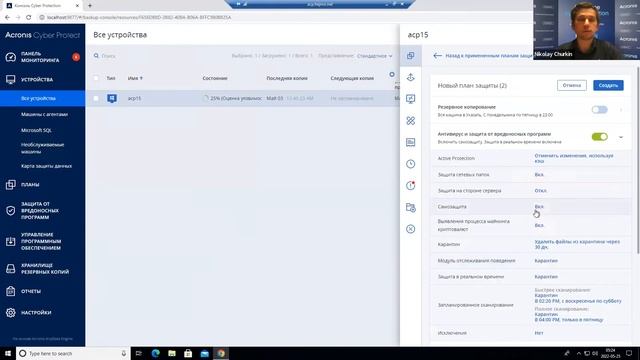The width and height of the screenshot is (640, 360).
Task: Open Хранилище резервных копий section
Action: tap(45, 269)
